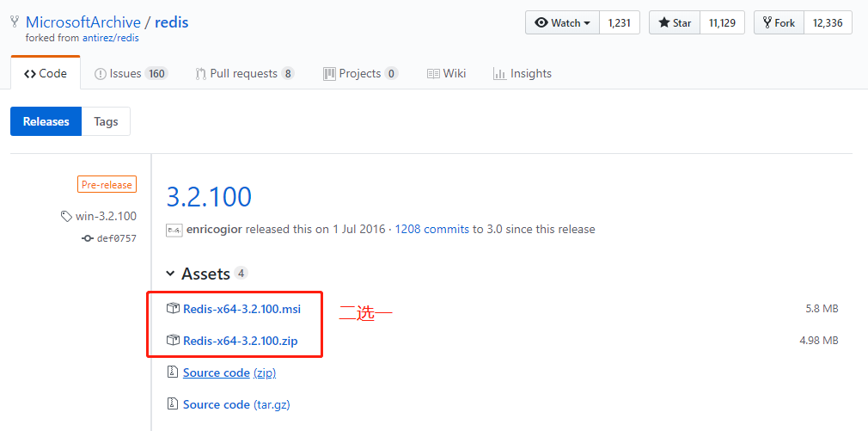Open the redis repository name link
868x431 pixels.
172,22
